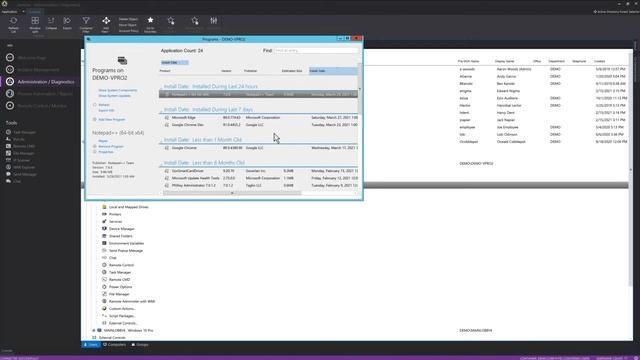
Task: Open Send Message in the Tools sidebar
Action: click(x=21, y=174)
